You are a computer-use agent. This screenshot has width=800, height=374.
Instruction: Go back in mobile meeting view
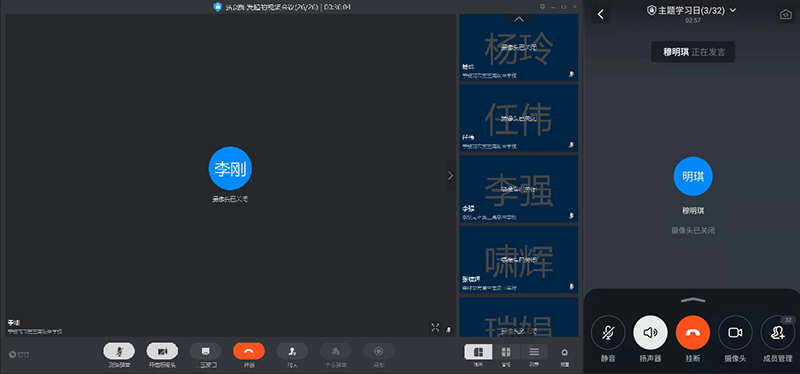[x=601, y=14]
